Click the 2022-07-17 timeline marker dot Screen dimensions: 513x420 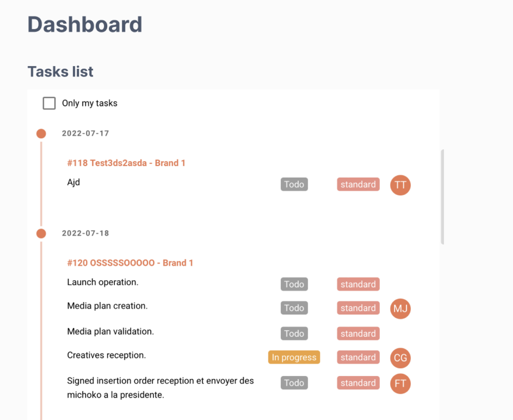click(x=41, y=134)
